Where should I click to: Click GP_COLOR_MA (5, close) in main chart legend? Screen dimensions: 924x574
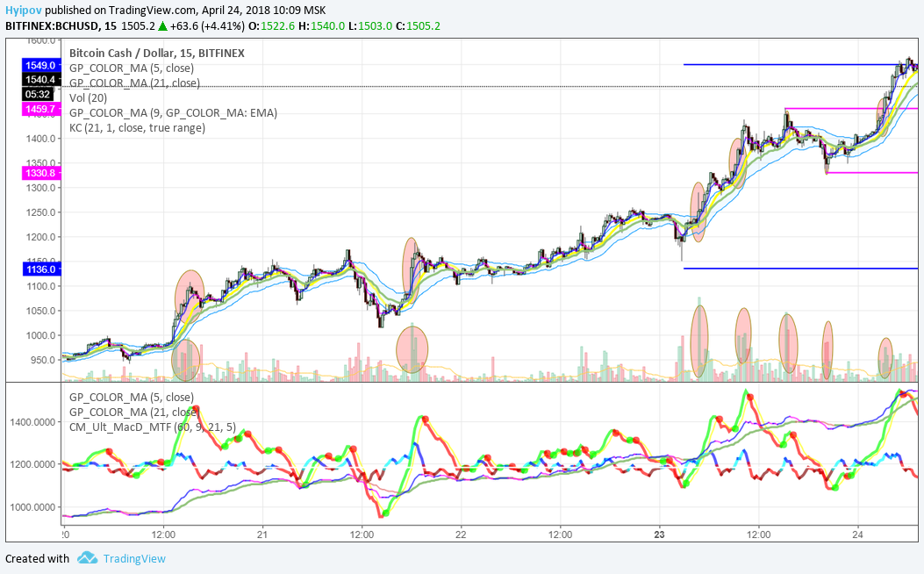click(x=132, y=68)
